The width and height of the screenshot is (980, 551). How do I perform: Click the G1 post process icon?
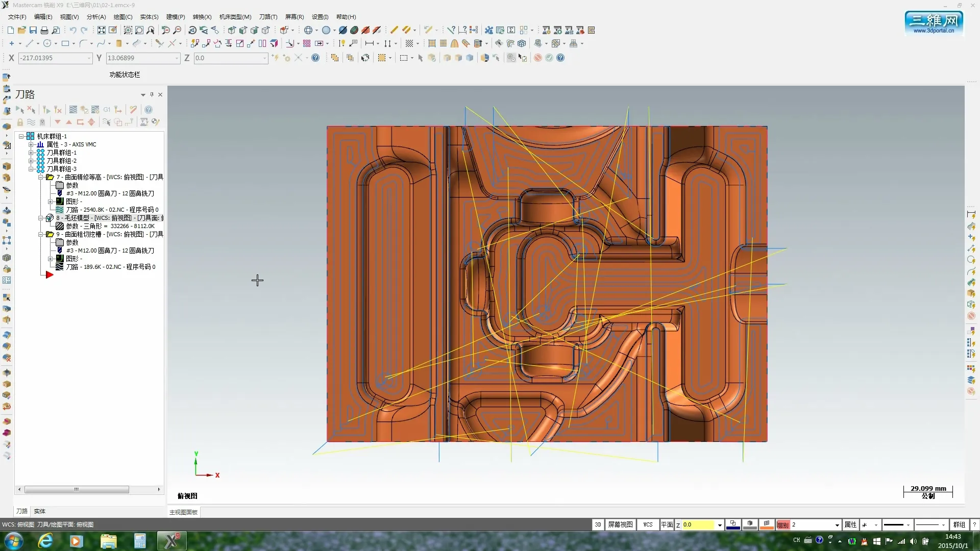[107, 110]
